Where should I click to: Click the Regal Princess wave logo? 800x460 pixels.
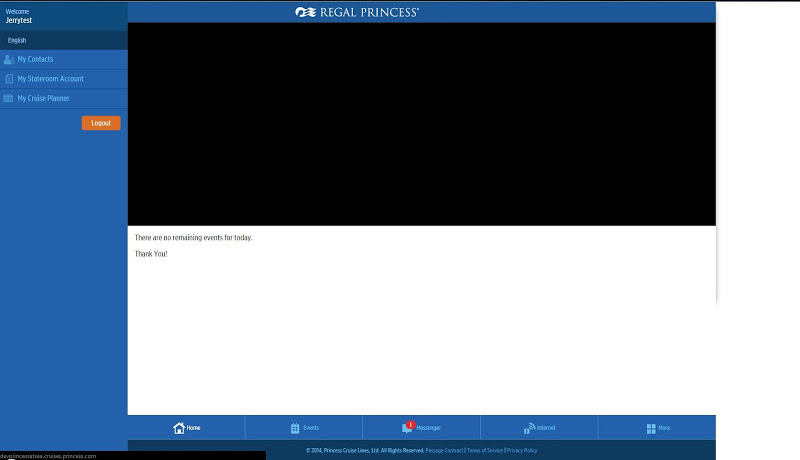click(305, 12)
